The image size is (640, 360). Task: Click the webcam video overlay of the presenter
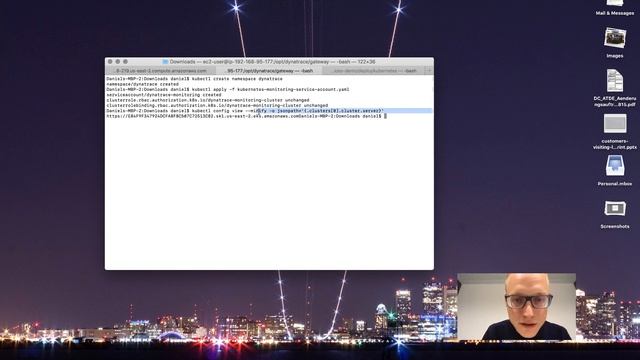click(x=517, y=307)
